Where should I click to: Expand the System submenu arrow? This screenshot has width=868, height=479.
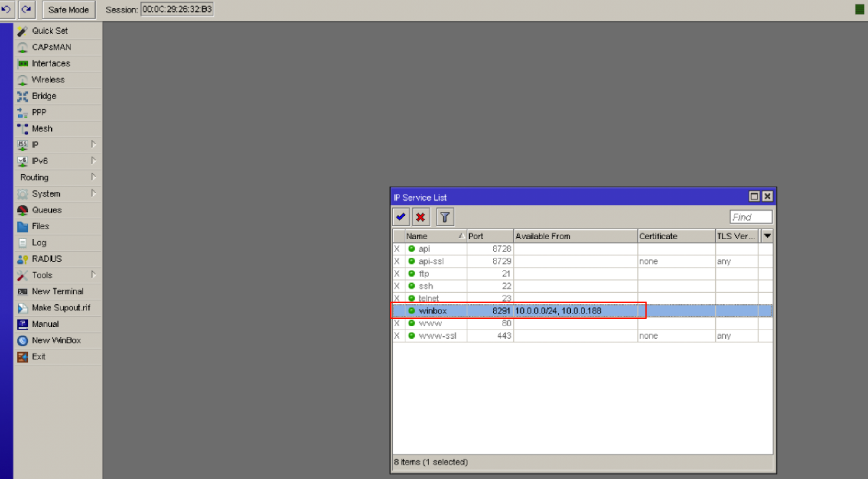click(x=94, y=193)
